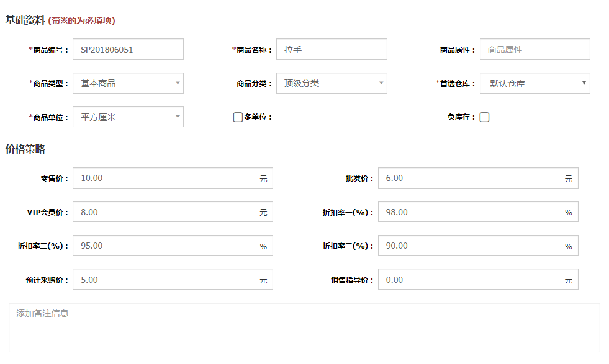
Task: Enable the 负库存 checkbox
Action: point(484,117)
